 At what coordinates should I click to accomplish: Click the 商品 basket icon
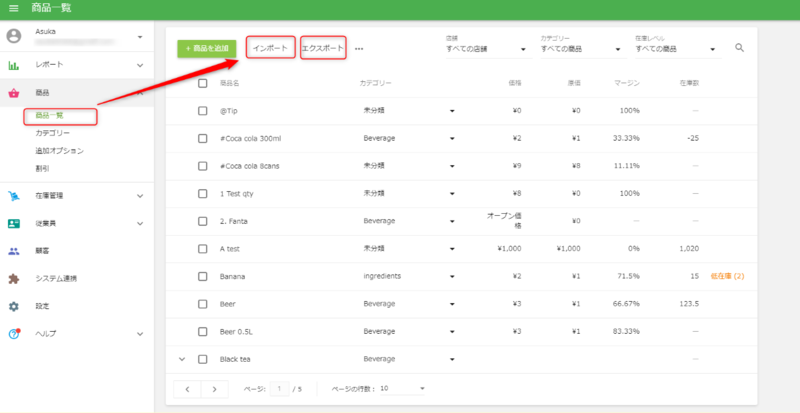pyautogui.click(x=14, y=93)
